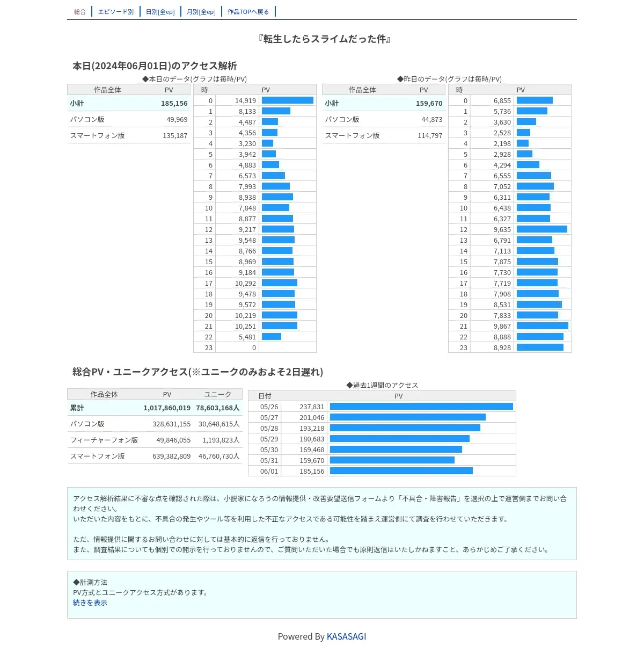Switch to エピソード別 tab
Screen dimensions: 644x645
(x=116, y=12)
